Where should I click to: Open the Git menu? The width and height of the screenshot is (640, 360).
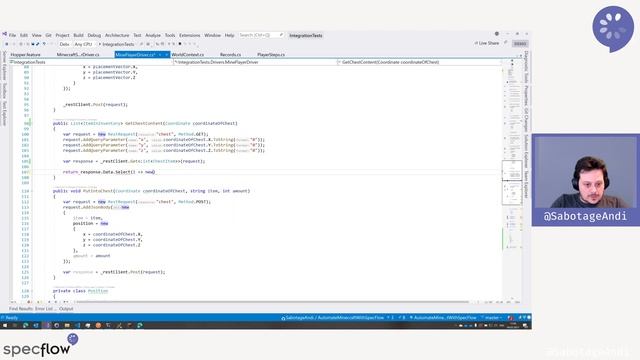tap(49, 36)
